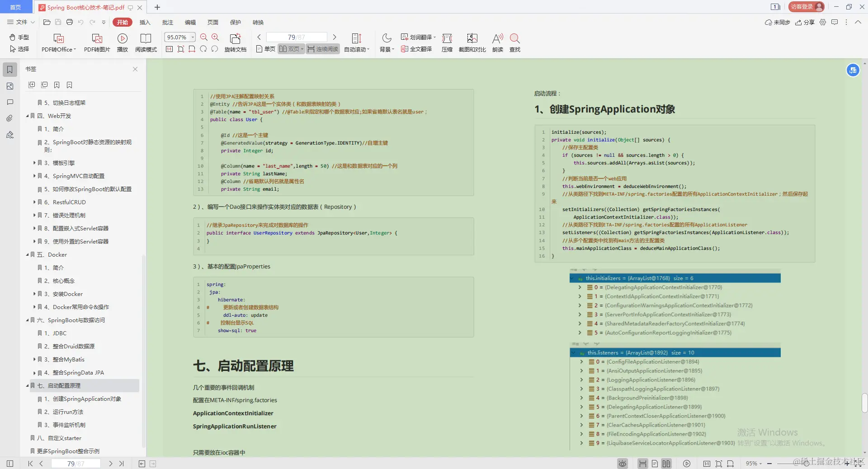Image resolution: width=868 pixels, height=469 pixels.
Task: Toggle 划词翻译 word translation
Action: pyautogui.click(x=418, y=37)
